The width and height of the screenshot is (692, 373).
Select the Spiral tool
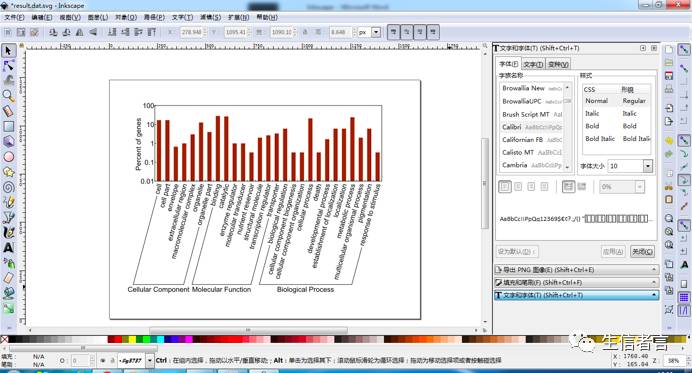click(x=8, y=187)
